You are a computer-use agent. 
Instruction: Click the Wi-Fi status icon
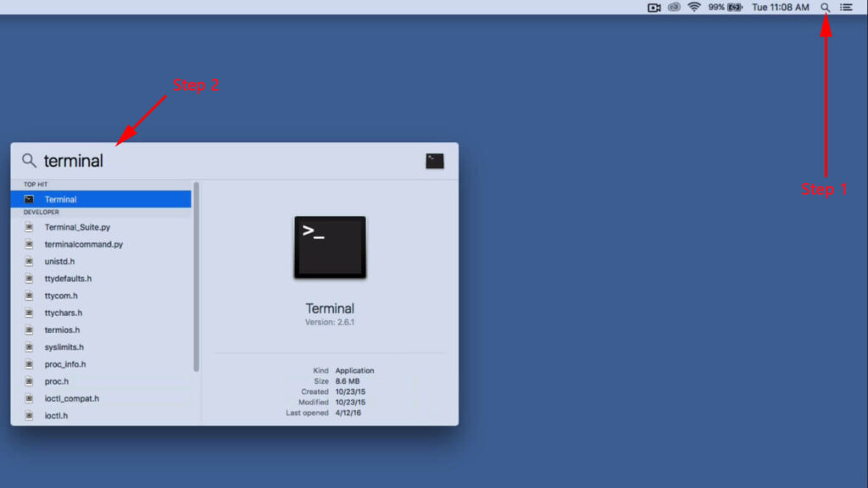[694, 7]
